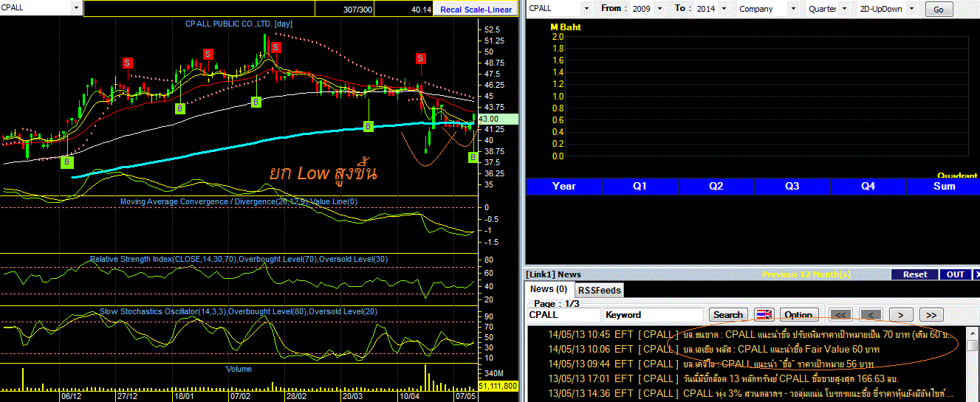Viewport: 980px width, 402px height.
Task: Switch to the News (0) tab
Action: tap(549, 289)
